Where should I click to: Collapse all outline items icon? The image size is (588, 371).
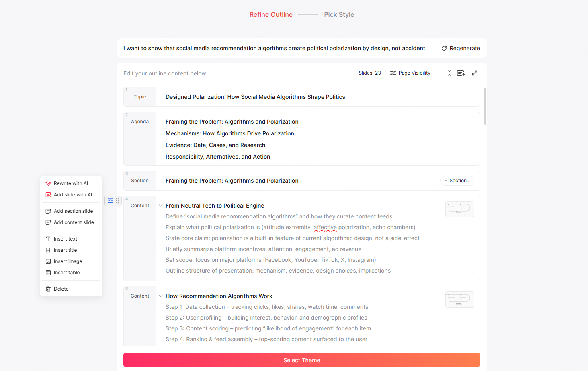pos(447,73)
